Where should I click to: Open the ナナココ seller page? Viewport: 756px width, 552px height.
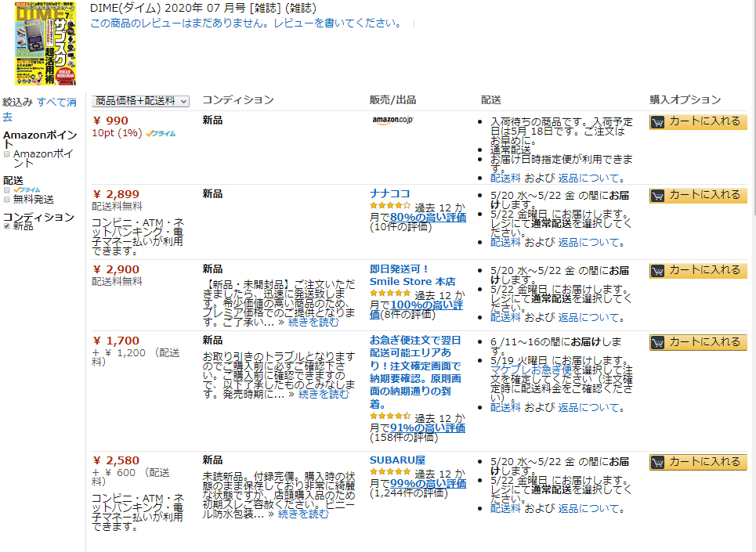tap(389, 193)
